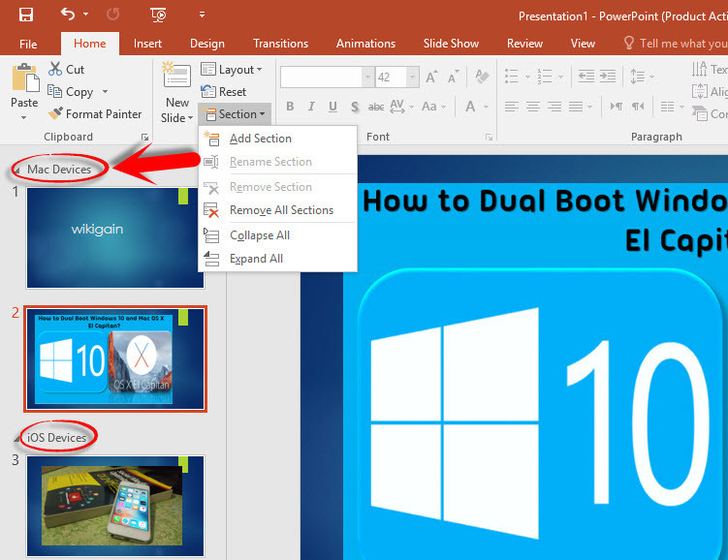Screen dimensions: 728x560
Task: Justify the text
Action: (x=576, y=107)
